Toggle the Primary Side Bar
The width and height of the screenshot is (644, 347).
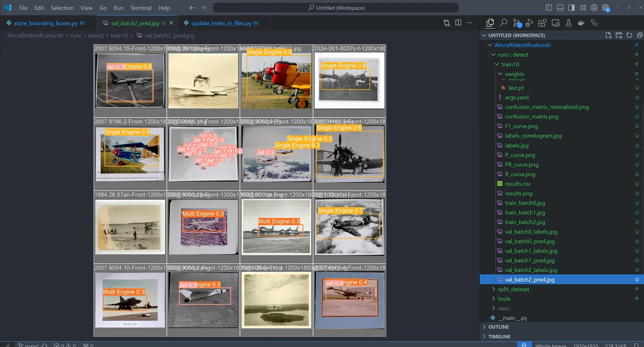549,8
